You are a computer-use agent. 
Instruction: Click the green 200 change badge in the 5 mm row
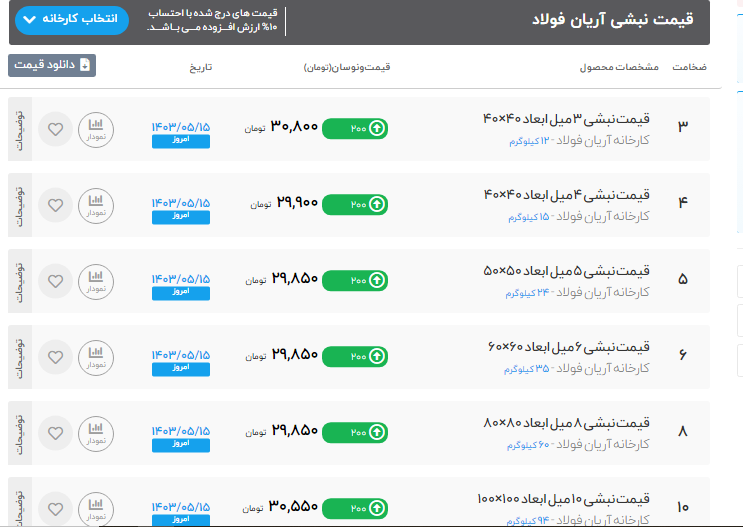[355, 279]
